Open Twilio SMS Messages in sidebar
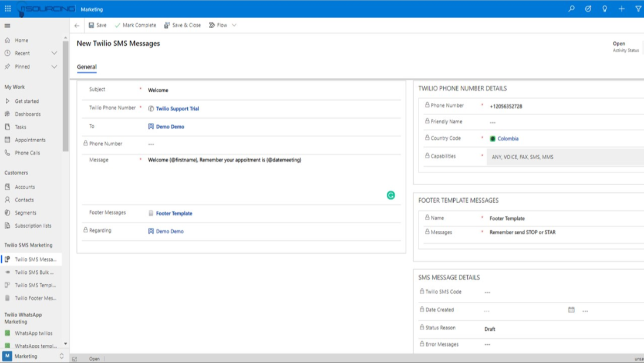The width and height of the screenshot is (644, 363). 31,260
